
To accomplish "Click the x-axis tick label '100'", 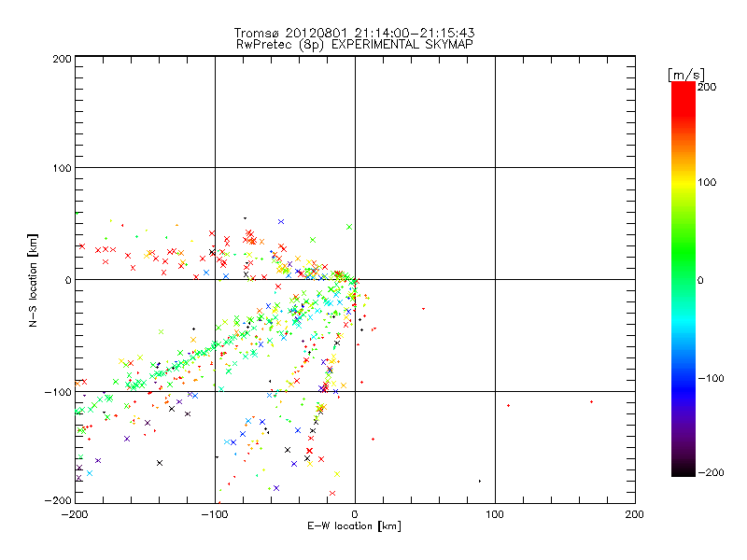I will point(495,514).
